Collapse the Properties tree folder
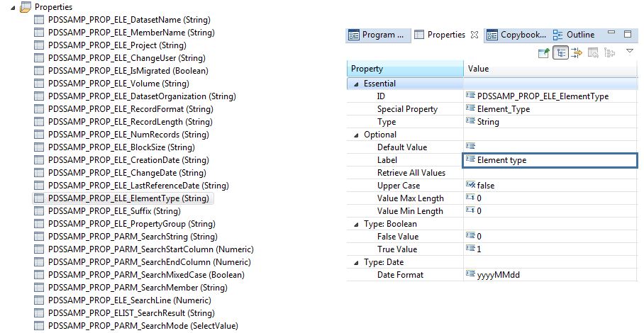This screenshot has height=333, width=644. 15,7
